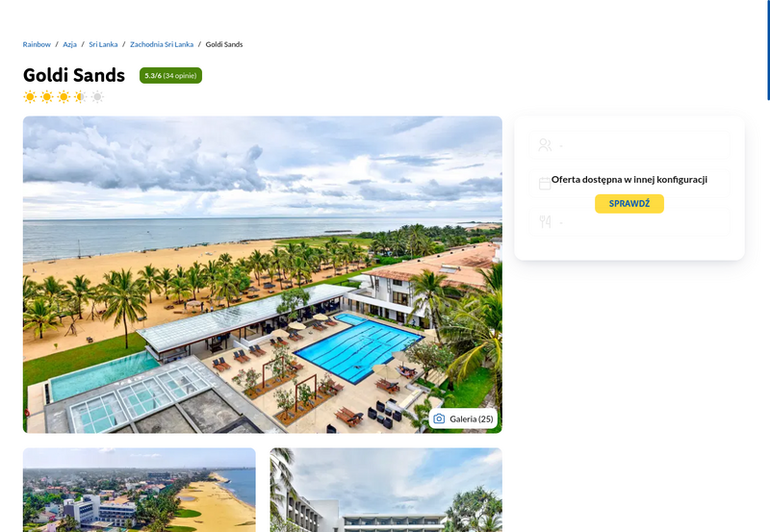Select the guests field with people icon
Viewport: 770px width, 532px height.
tap(629, 145)
